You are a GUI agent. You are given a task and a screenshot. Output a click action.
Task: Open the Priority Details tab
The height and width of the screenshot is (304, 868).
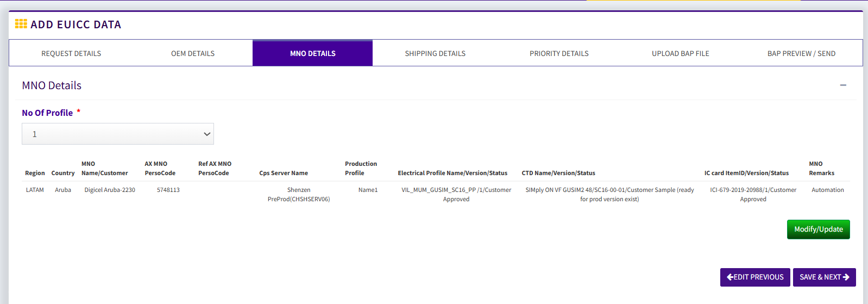559,53
